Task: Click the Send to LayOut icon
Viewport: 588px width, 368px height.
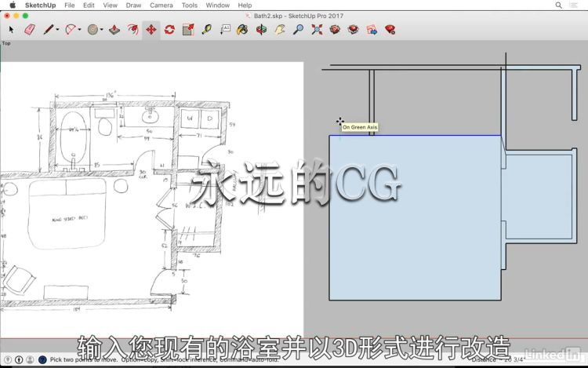Action: coord(372,29)
